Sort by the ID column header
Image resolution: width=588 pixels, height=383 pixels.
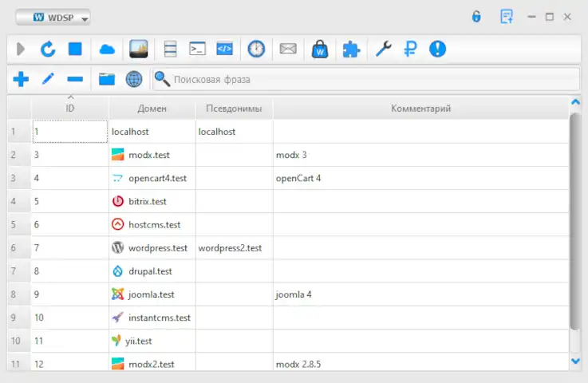click(70, 109)
